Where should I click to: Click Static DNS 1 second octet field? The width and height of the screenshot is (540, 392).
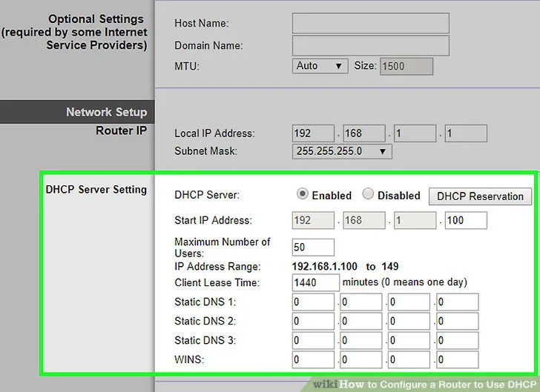click(361, 302)
